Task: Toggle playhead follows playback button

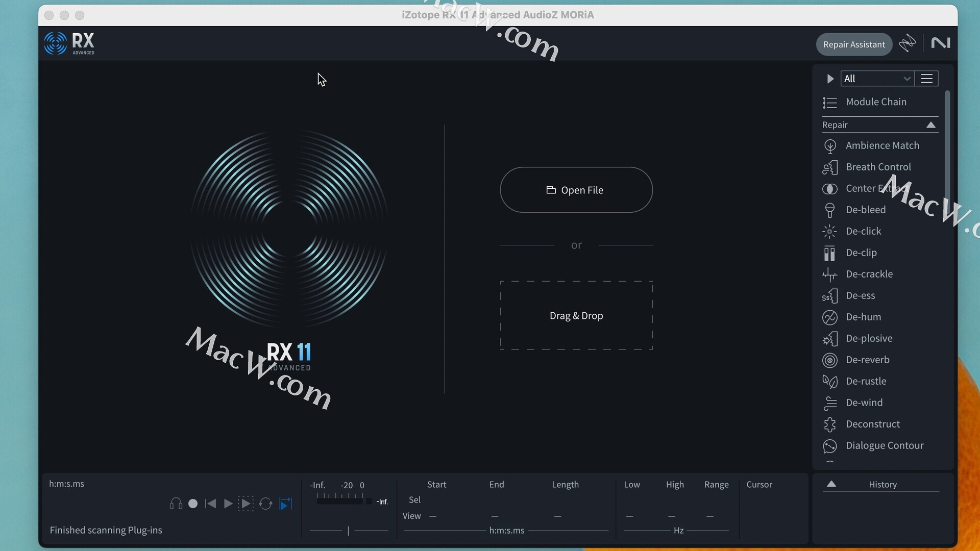Action: pos(286,504)
